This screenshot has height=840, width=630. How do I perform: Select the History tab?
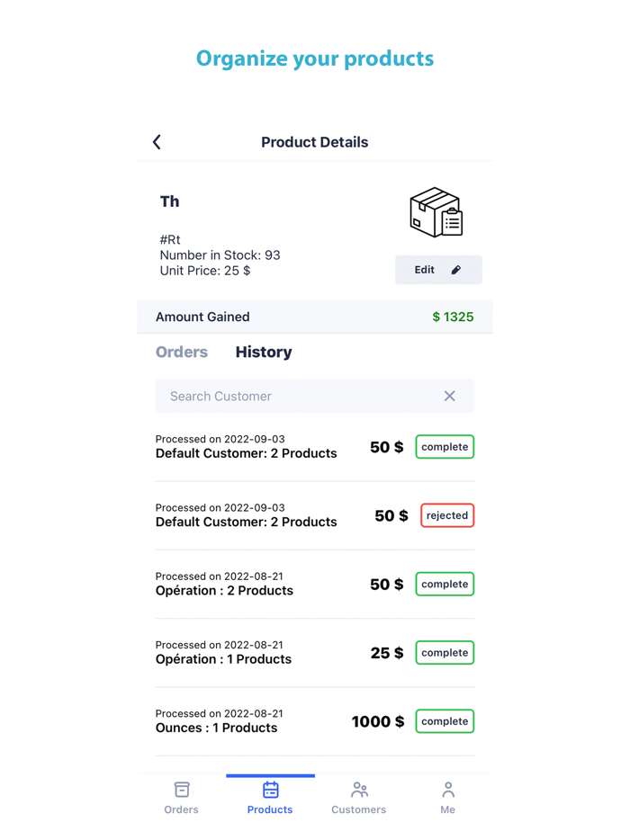tap(263, 352)
